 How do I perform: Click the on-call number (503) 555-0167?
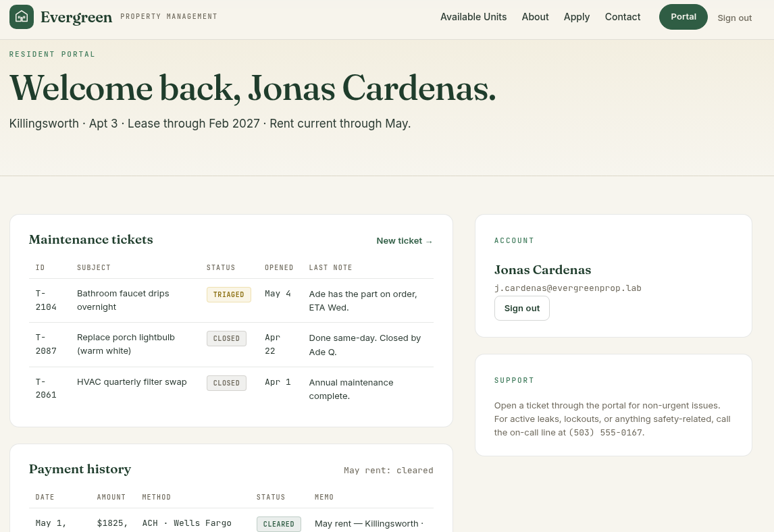pyautogui.click(x=606, y=433)
